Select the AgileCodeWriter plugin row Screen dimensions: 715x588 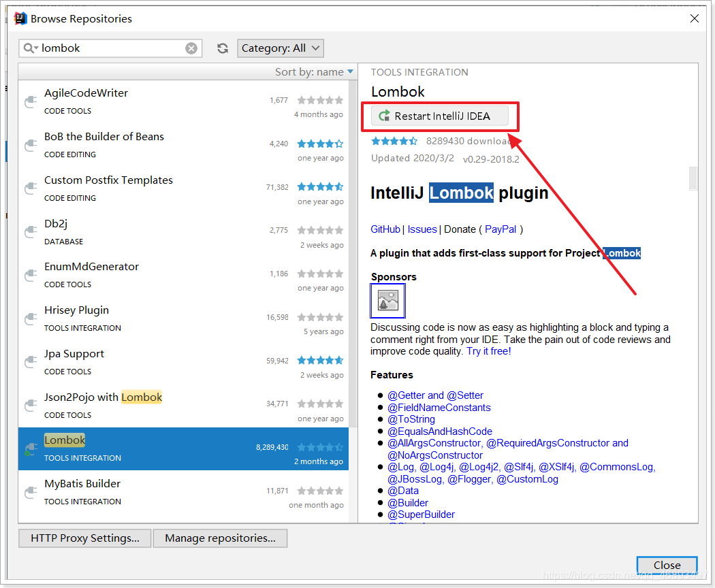pyautogui.click(x=183, y=101)
